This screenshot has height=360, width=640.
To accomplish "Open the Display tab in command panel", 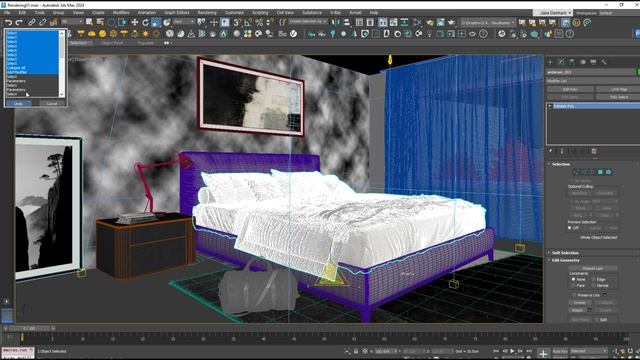I will [x=593, y=62].
